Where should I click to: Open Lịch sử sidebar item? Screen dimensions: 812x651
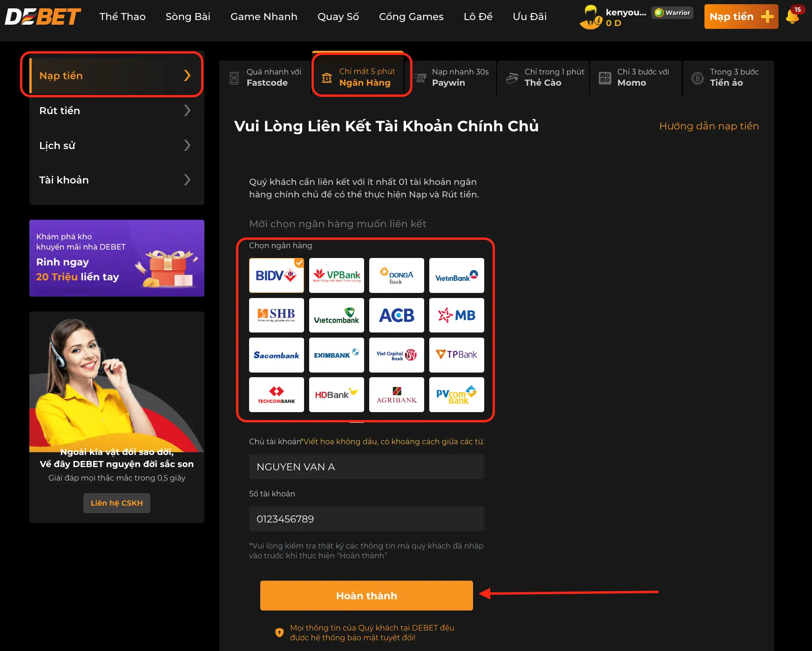pos(117,145)
